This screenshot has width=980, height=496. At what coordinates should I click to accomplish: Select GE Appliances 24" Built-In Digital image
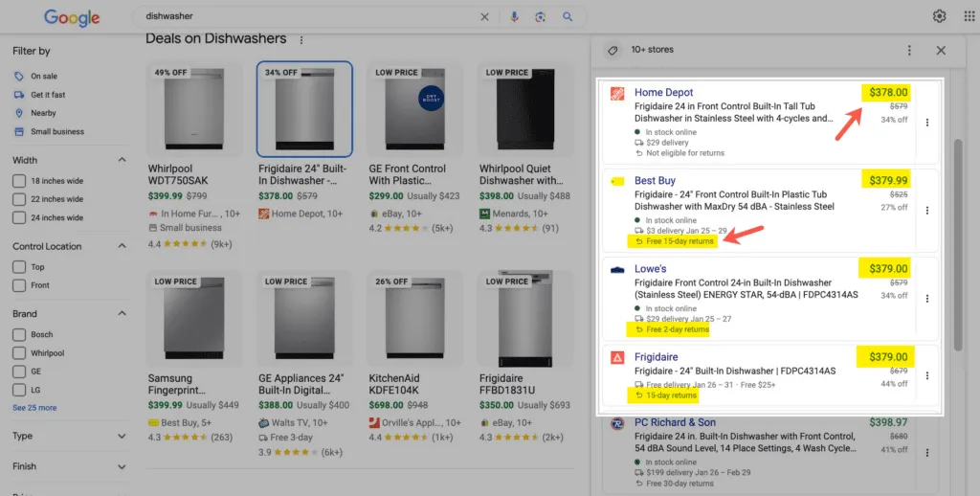[305, 318]
